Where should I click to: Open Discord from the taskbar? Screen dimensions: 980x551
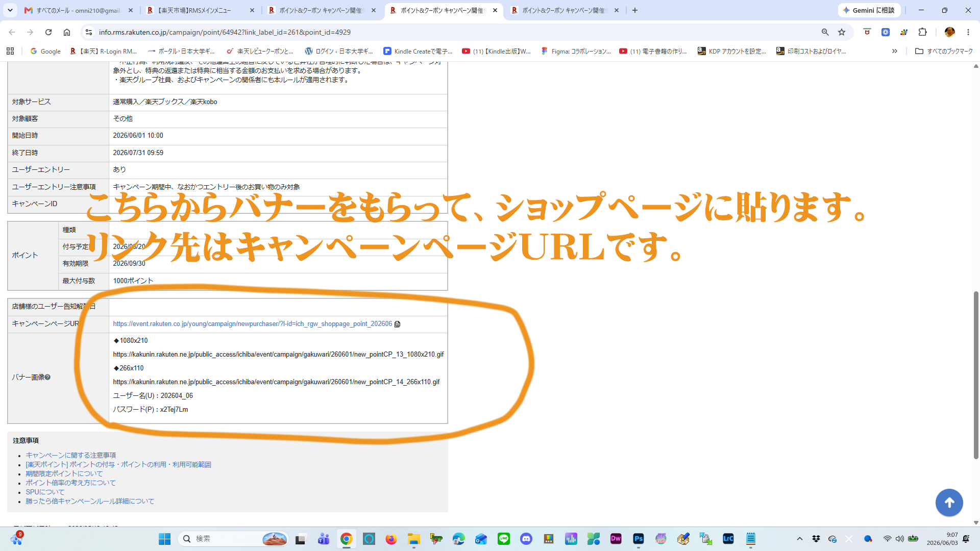526,539
